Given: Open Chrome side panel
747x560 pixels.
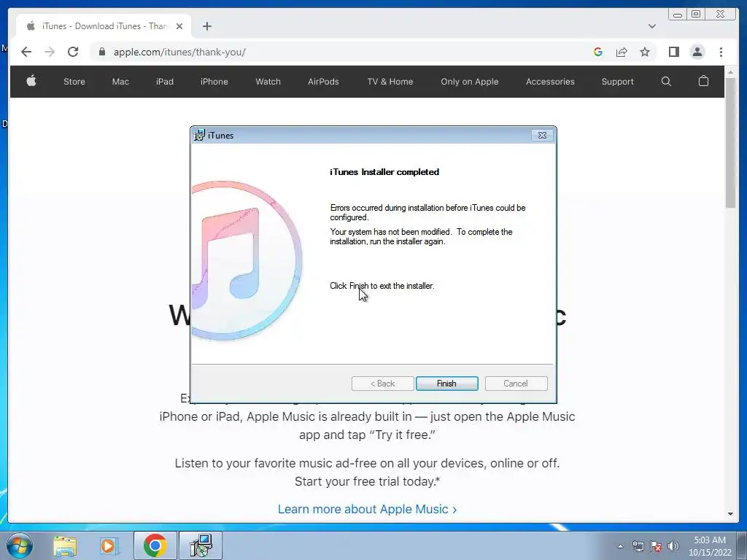Looking at the screenshot, I should [x=673, y=52].
